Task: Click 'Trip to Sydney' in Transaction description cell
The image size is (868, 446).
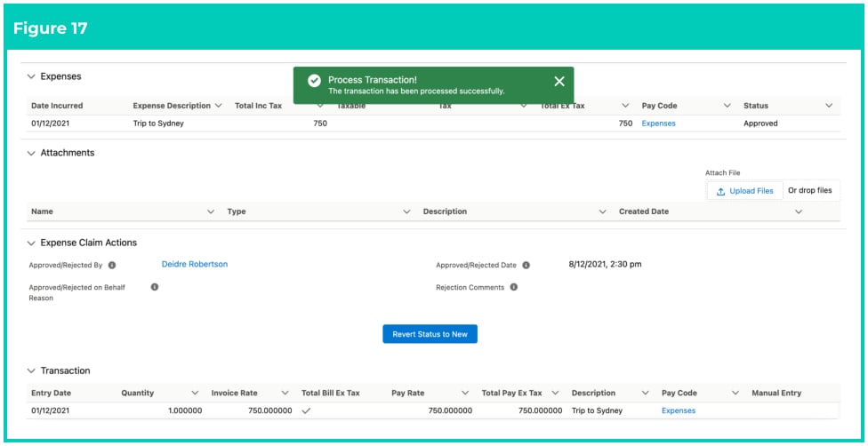Action: 598,411
